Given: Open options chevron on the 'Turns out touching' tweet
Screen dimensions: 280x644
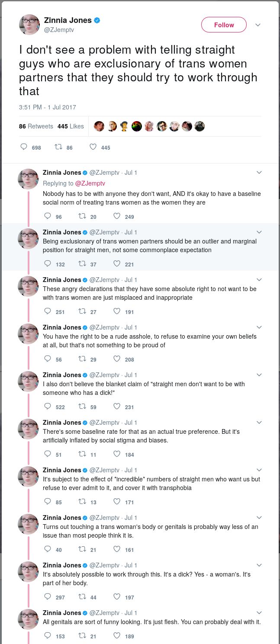Looking at the screenshot, I should coord(259,518).
